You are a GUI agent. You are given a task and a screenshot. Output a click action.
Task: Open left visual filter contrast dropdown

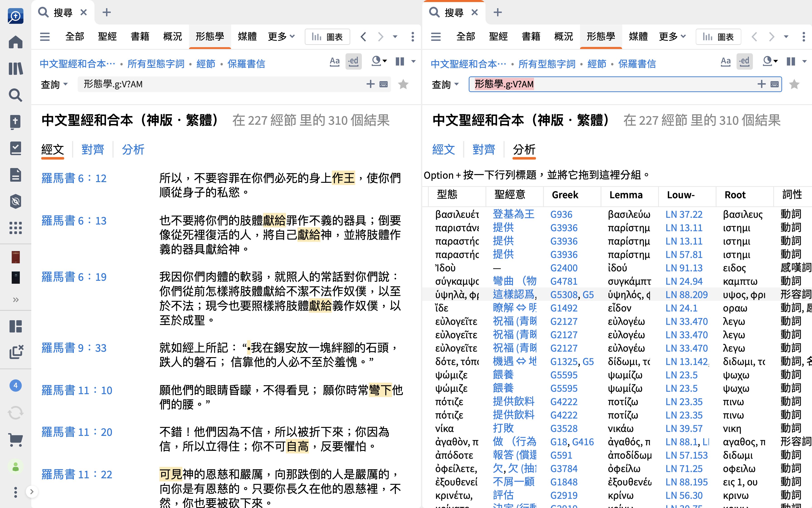[x=379, y=61]
